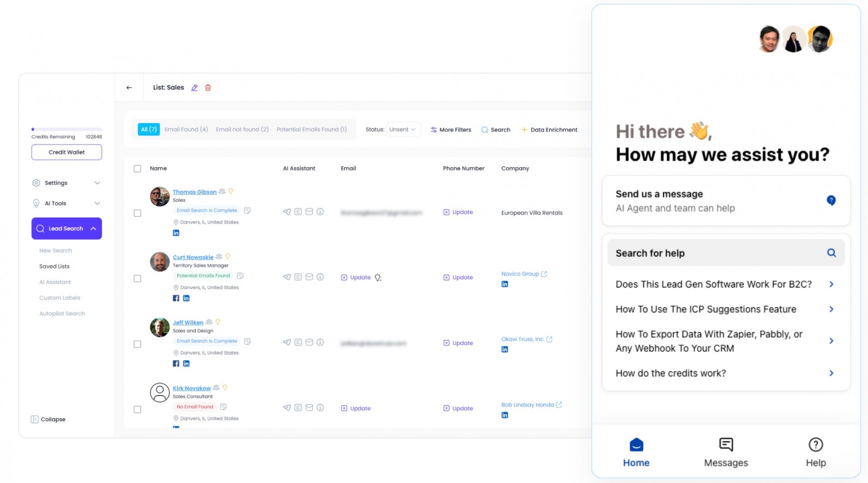Delete the Sales list with trash icon

(208, 88)
